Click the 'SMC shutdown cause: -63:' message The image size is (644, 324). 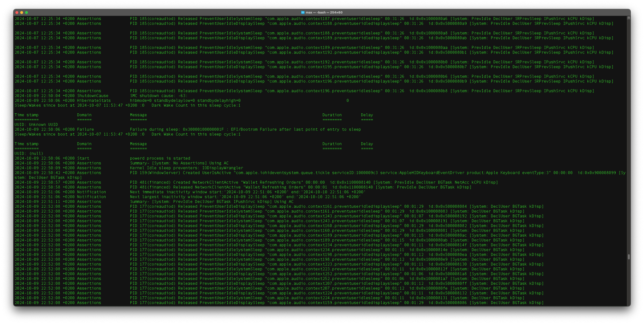click(159, 96)
